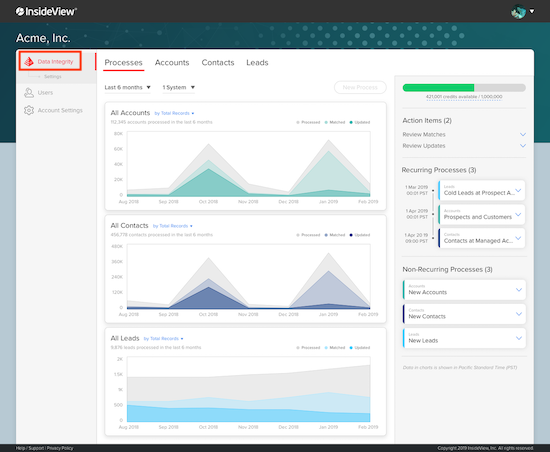Image resolution: width=550 pixels, height=452 pixels.
Task: Expand Prospects and Customers process chevron
Action: 518,215
